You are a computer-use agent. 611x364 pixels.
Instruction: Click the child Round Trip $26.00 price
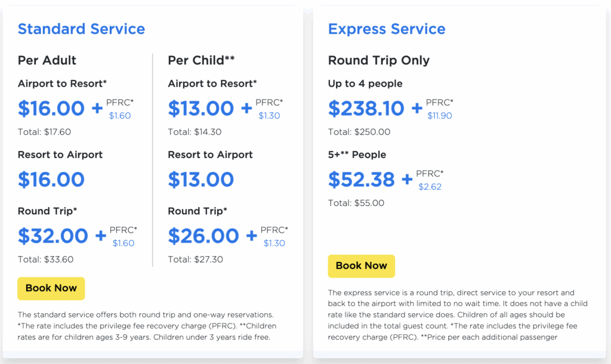(203, 236)
